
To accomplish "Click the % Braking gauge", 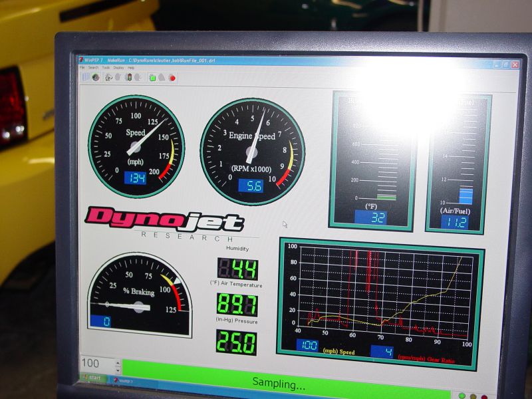I will tap(139, 295).
